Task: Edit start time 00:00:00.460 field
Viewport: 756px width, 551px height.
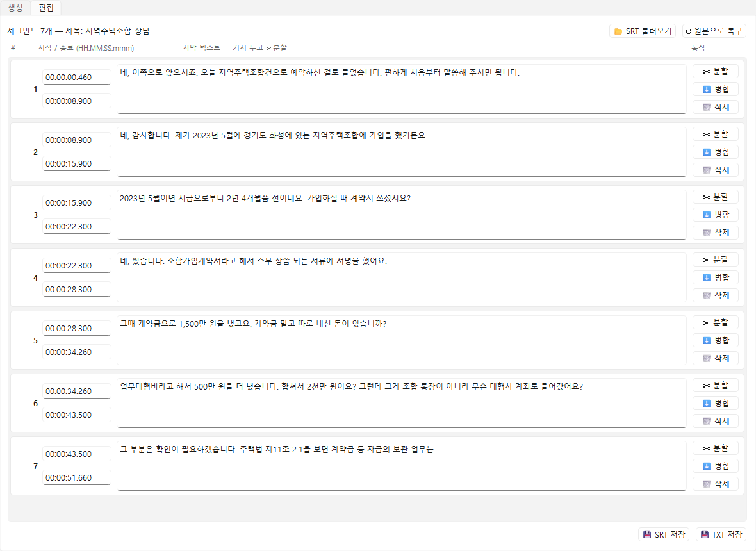Action: tap(77, 77)
